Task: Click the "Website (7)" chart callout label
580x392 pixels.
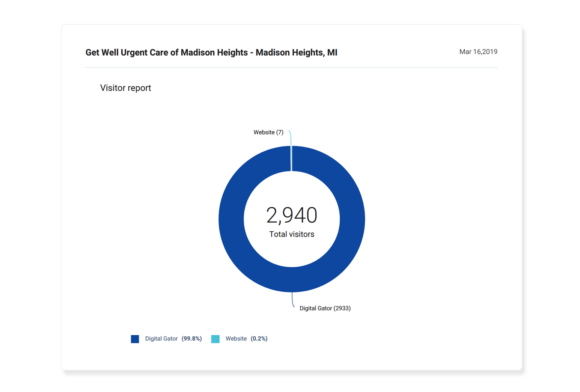Action: tap(268, 133)
